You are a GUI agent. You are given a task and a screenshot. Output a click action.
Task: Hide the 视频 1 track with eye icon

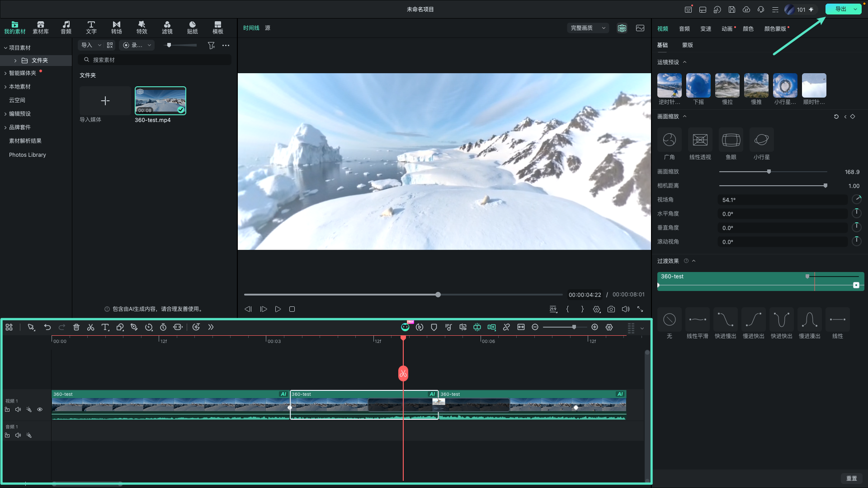tap(40, 409)
